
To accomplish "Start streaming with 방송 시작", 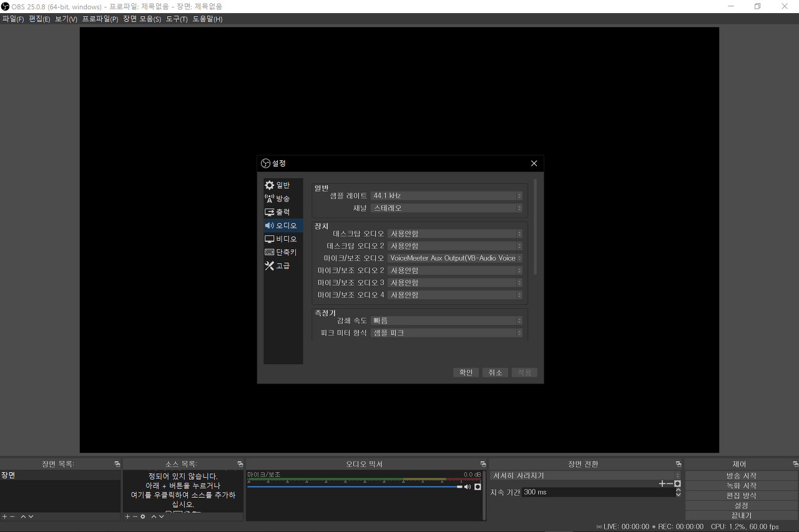I will [x=742, y=476].
